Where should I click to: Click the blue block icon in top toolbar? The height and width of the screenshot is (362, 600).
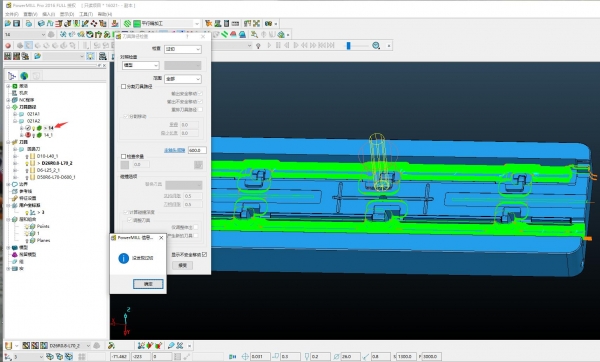point(41,24)
